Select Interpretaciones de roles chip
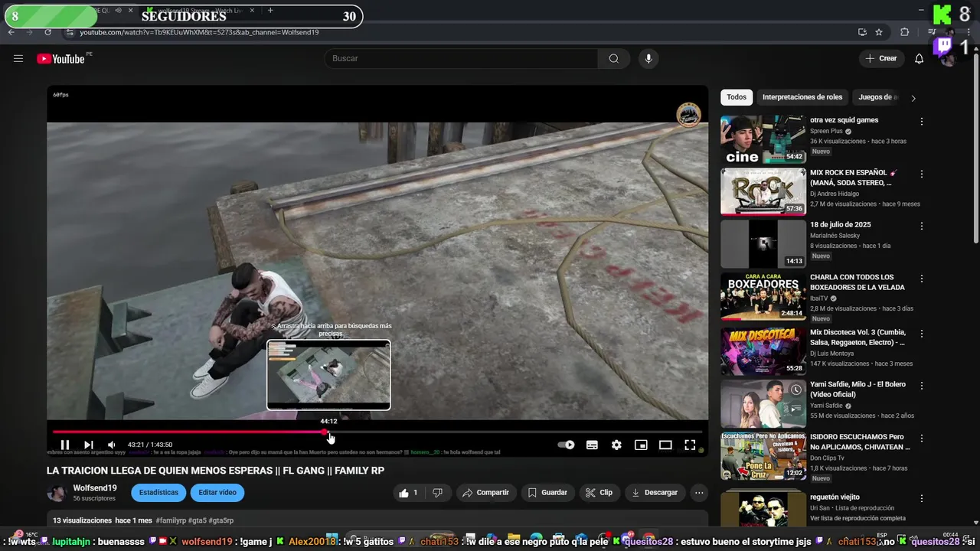The width and height of the screenshot is (980, 551). [x=802, y=97]
